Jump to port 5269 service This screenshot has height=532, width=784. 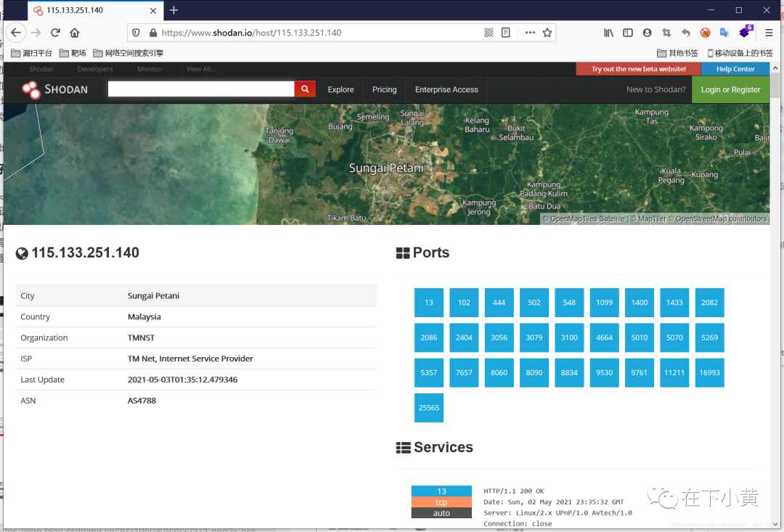709,337
